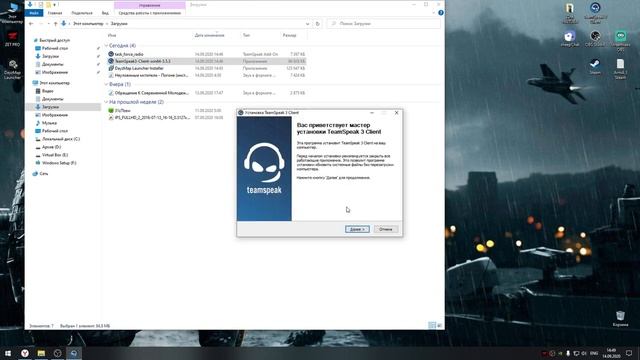Open Virtual Box (E:) drive
The image size is (640, 360).
coord(55,155)
